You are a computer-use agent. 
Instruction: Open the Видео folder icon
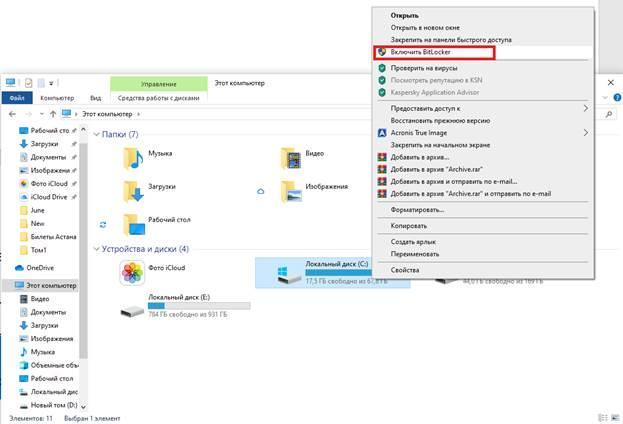pyautogui.click(x=291, y=156)
